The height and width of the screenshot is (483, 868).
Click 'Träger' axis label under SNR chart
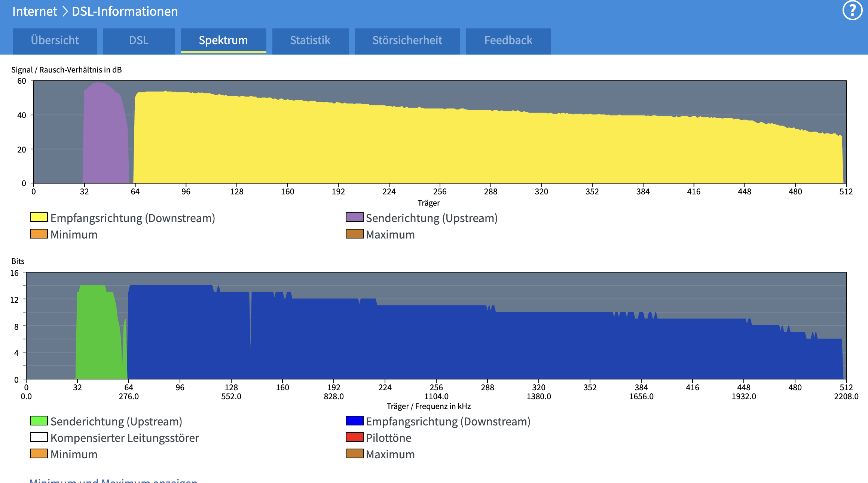(x=429, y=203)
